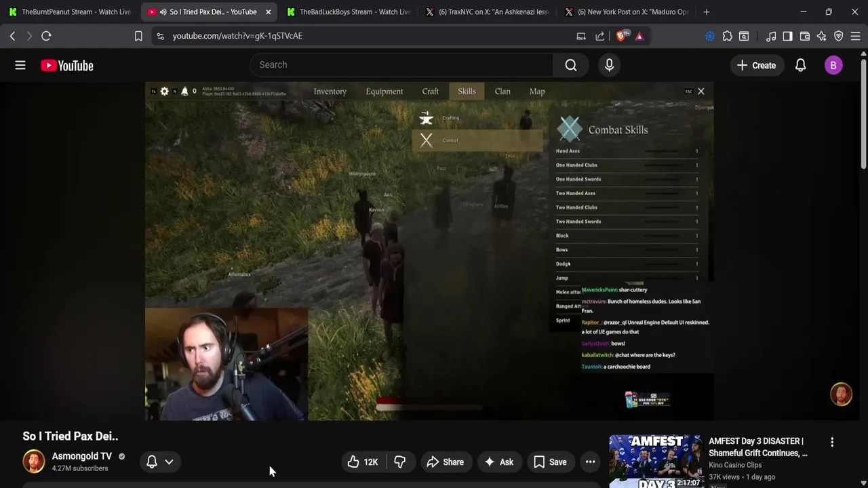Switch to TheBadLuckBoys Stream tab

348,12
